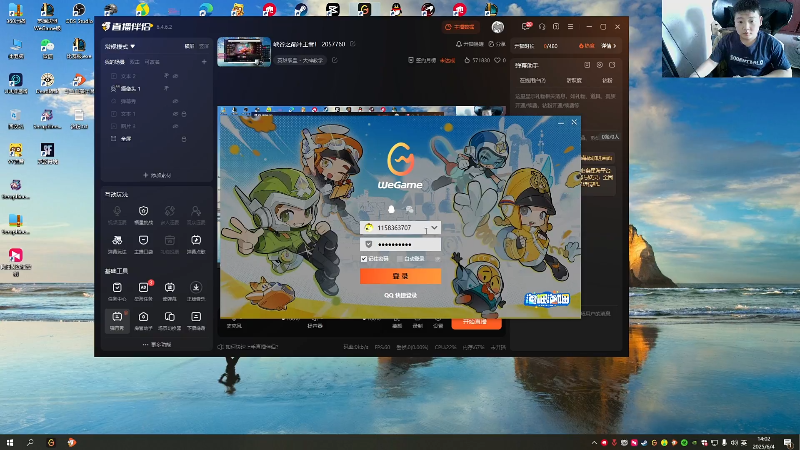Open the shield minus tool icon

pos(143,244)
